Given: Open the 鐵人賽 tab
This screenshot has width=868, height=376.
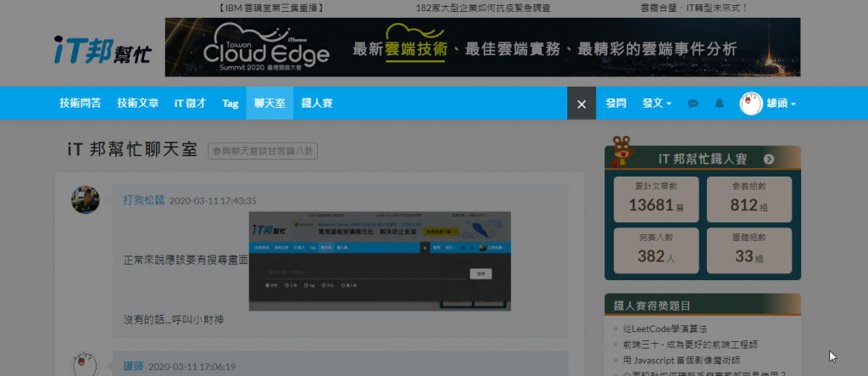Looking at the screenshot, I should (x=317, y=104).
